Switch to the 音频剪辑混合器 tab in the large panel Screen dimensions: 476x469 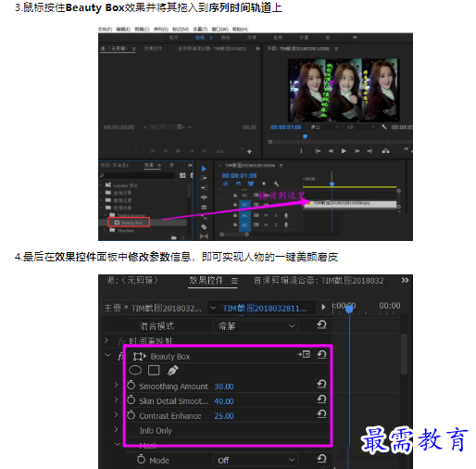(x=319, y=281)
